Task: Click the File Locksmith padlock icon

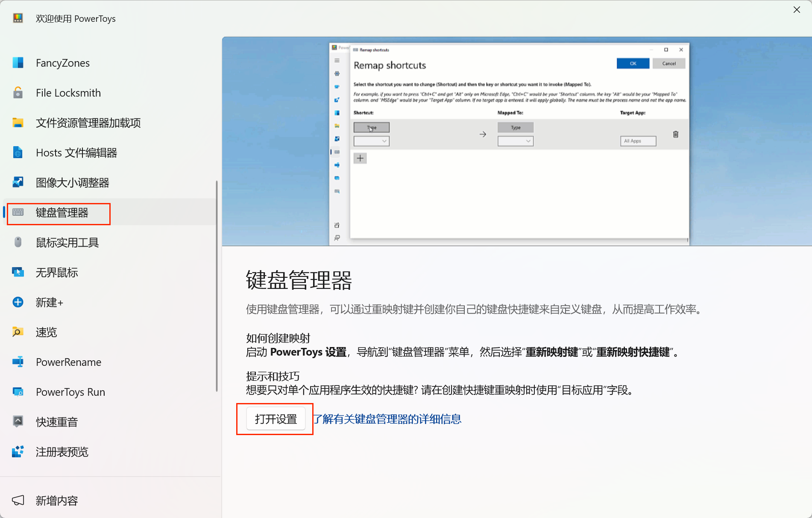Action: click(18, 93)
